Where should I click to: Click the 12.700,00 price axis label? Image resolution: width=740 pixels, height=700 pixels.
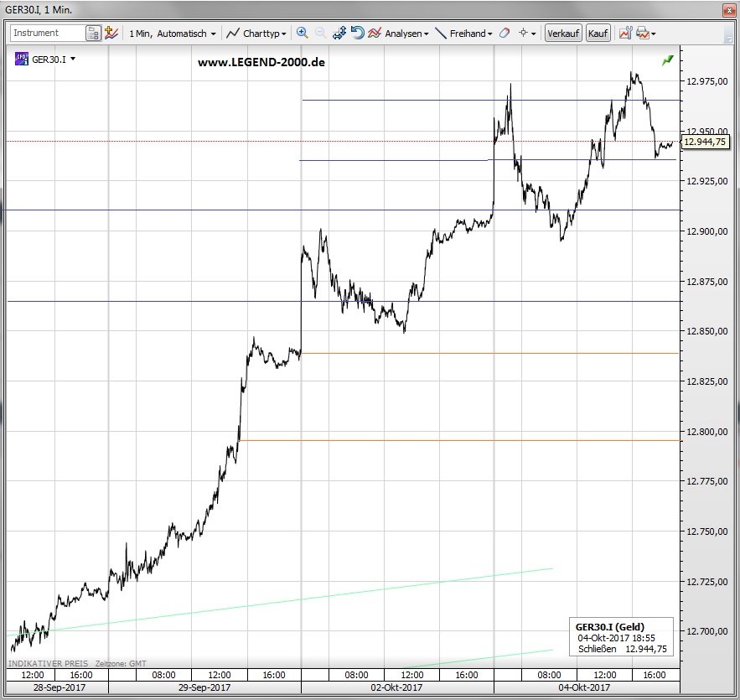tap(707, 631)
